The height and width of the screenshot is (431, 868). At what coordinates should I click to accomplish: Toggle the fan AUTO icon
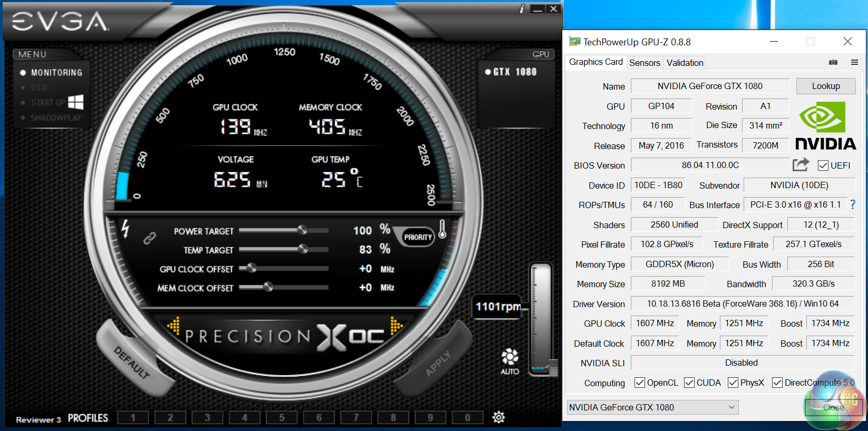coord(510,361)
